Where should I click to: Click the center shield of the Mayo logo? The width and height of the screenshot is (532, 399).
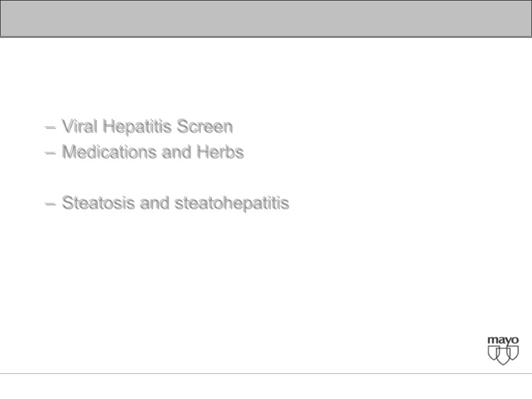pos(503,356)
